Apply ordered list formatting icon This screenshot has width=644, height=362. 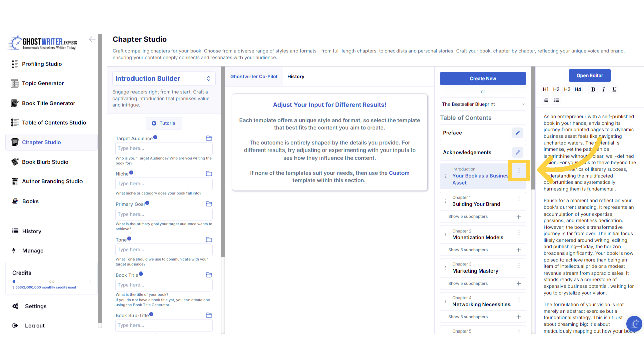click(546, 100)
